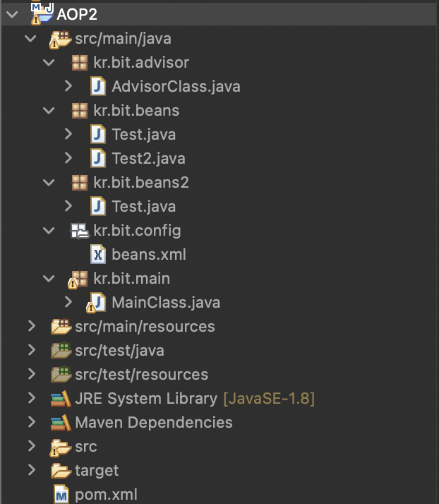The height and width of the screenshot is (504, 439).
Task: Collapse the kr.bit.beans2 package
Action: tap(49, 183)
